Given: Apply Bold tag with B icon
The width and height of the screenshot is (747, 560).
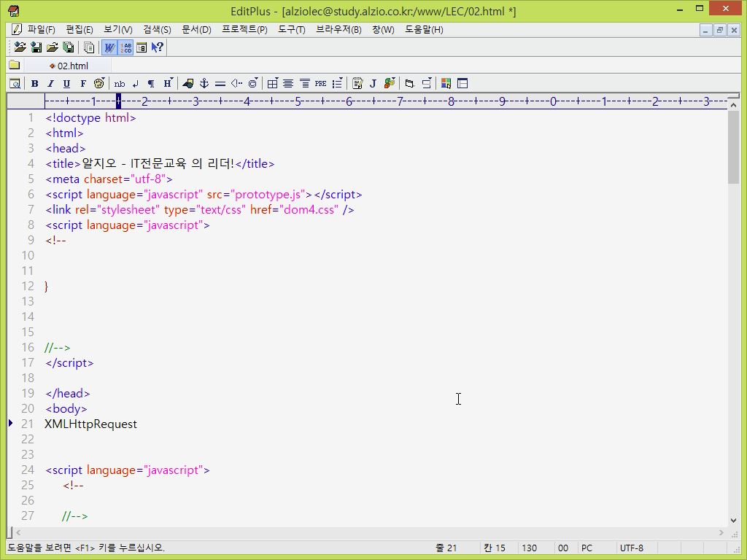Looking at the screenshot, I should [x=35, y=83].
